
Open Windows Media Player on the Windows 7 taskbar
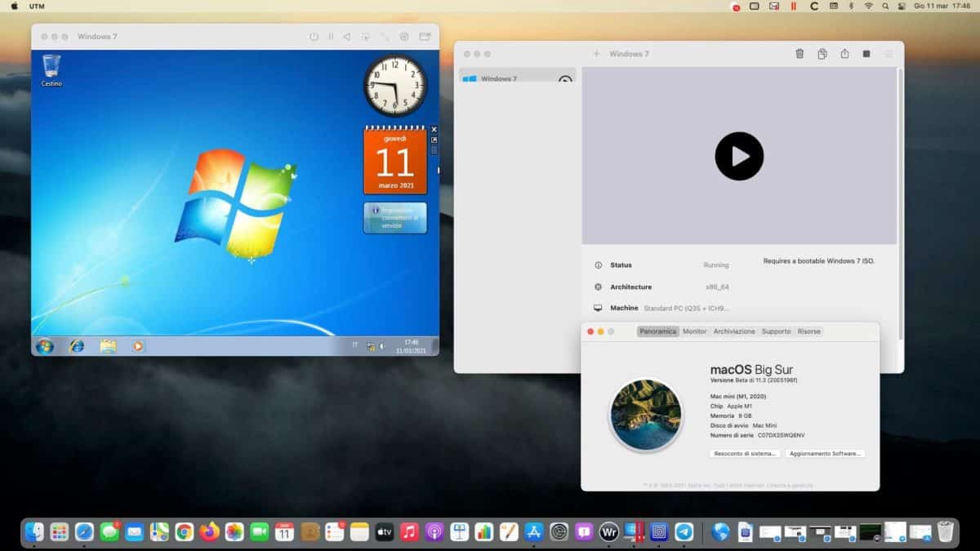click(x=138, y=346)
